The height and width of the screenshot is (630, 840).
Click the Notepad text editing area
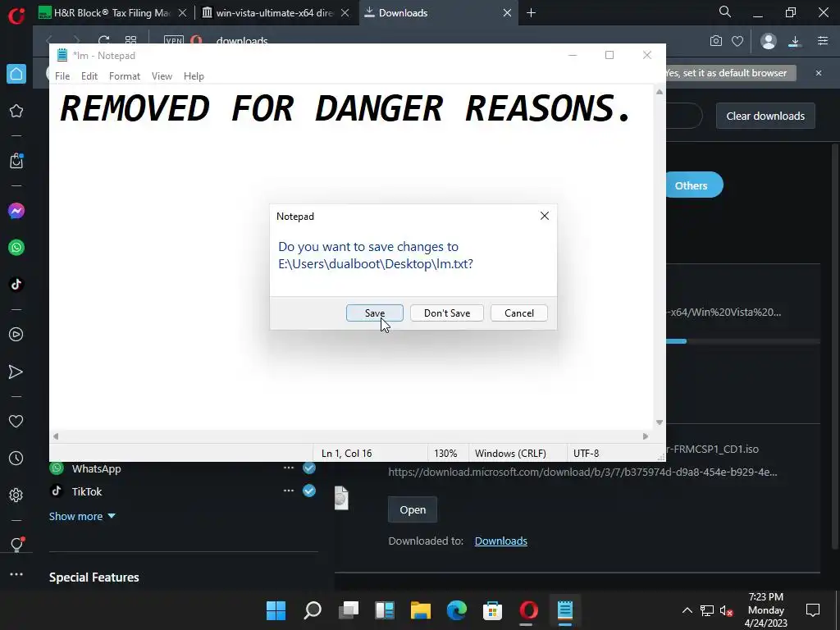pos(351,257)
